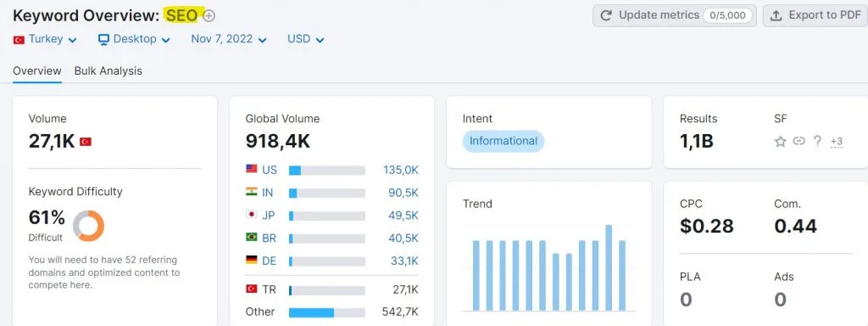Click the Germany flag icon in Global Volume

[x=251, y=260]
